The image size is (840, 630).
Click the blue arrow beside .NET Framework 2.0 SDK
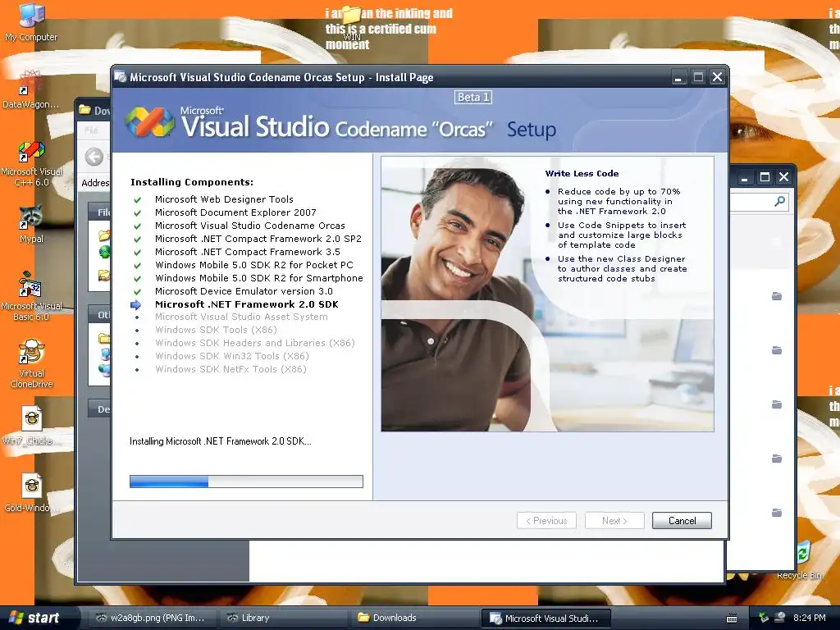136,305
